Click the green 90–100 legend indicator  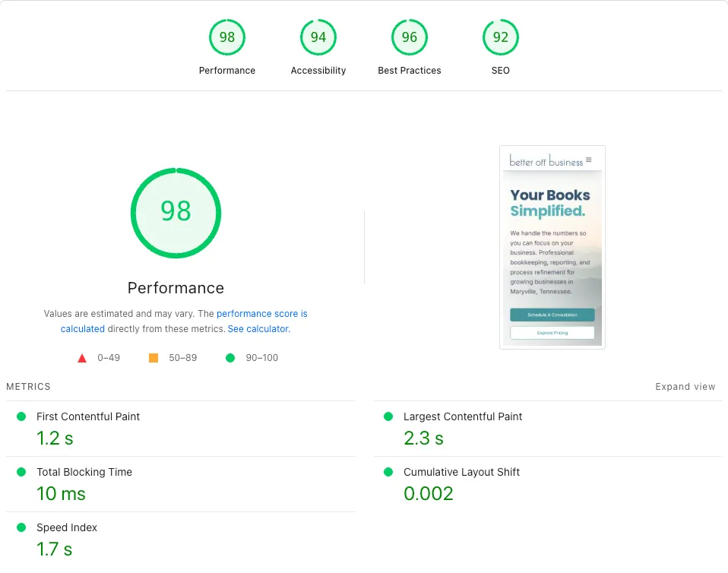tap(229, 357)
